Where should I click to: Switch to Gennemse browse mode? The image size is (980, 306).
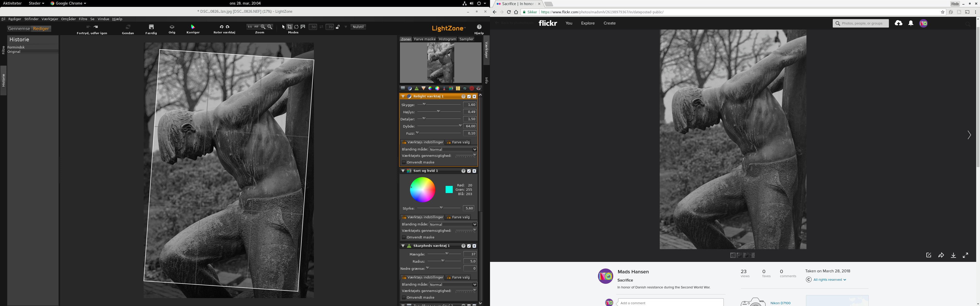tap(19, 29)
